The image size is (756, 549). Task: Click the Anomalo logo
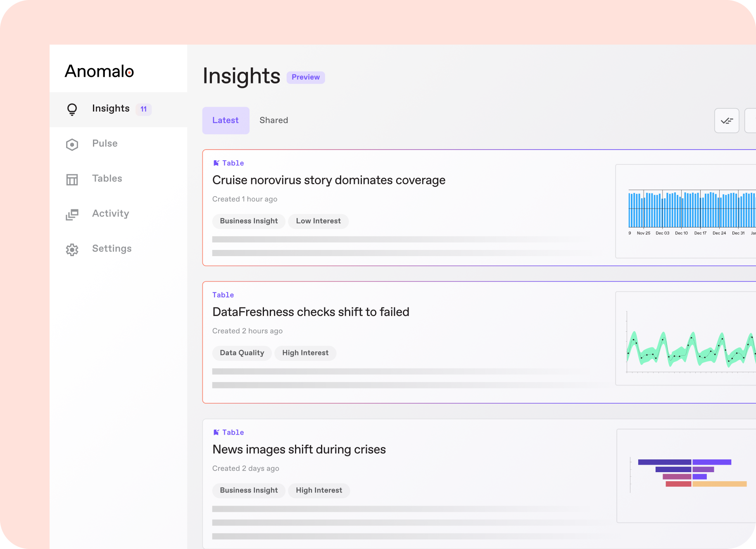100,71
